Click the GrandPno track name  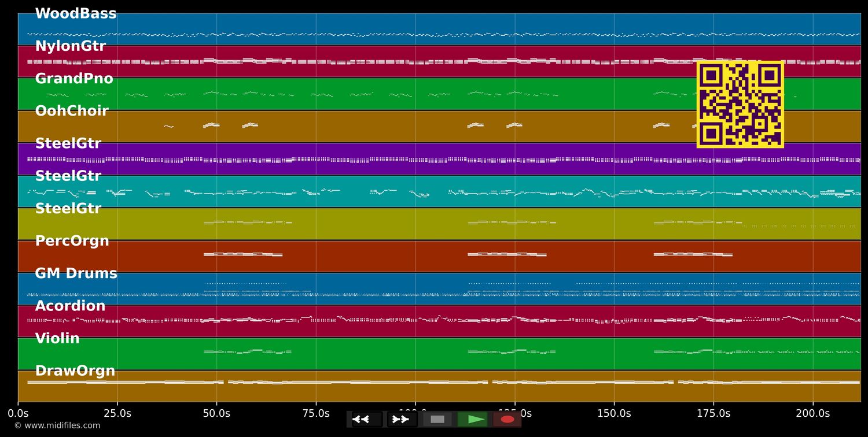coord(74,78)
